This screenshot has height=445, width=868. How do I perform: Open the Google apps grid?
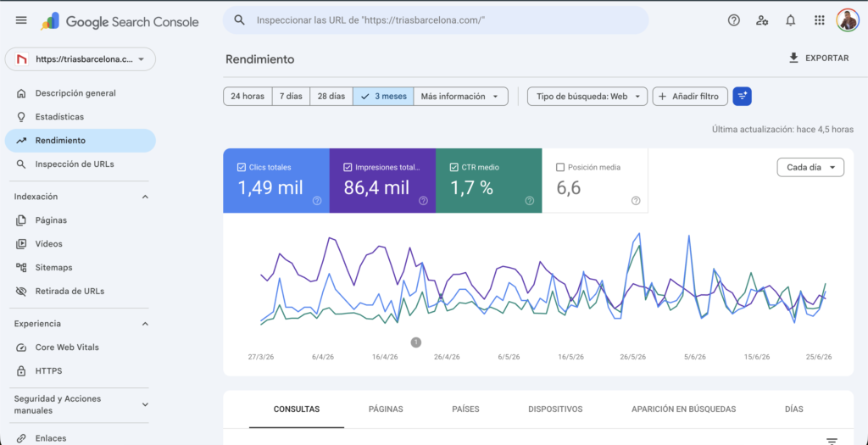pos(820,20)
